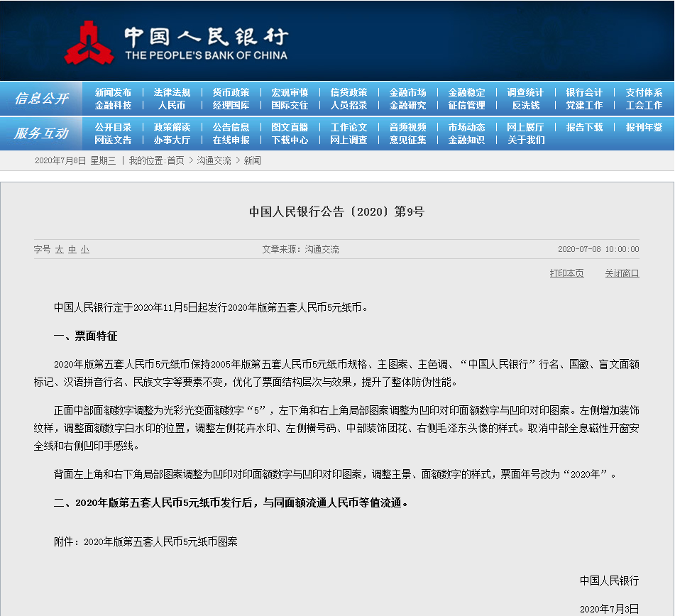Open 金融知识 link
The width and height of the screenshot is (675, 616).
[x=466, y=141]
